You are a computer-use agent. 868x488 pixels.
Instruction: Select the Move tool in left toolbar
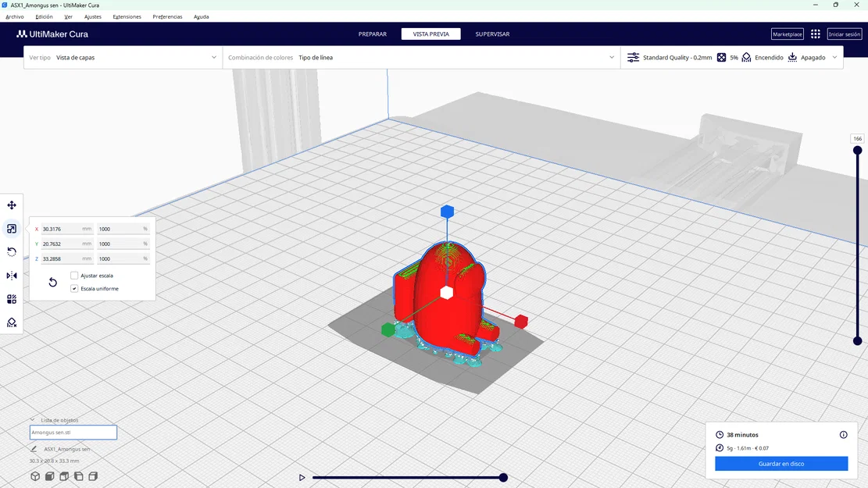[12, 205]
